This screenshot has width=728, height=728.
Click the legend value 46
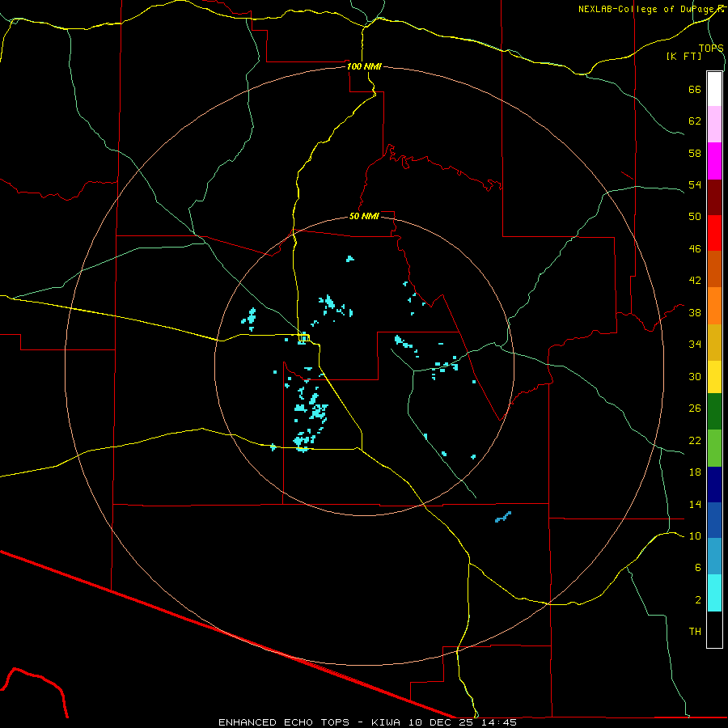695,249
